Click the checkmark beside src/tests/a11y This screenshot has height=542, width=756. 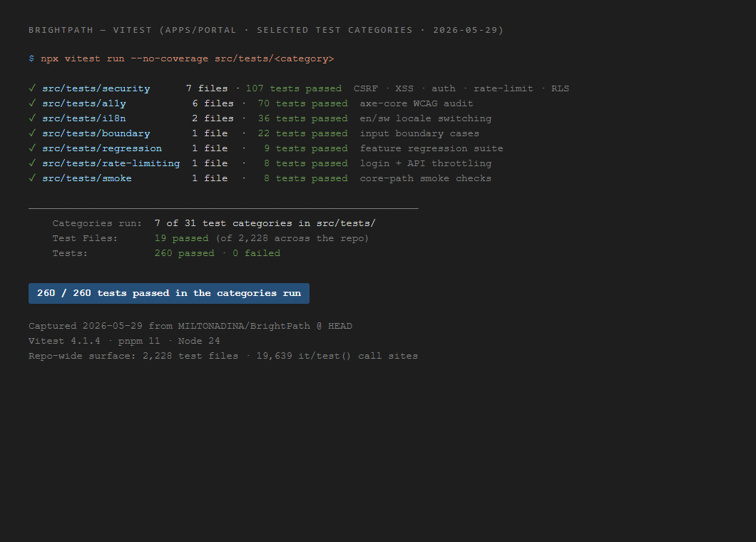[x=32, y=103]
